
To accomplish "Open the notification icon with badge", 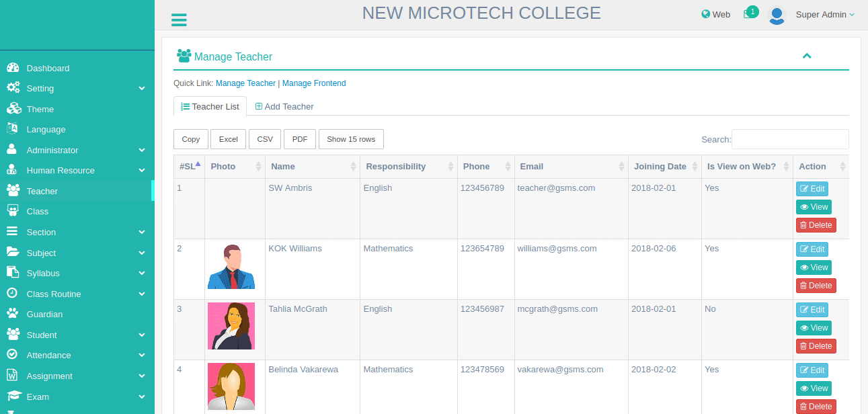I will 749,14.
